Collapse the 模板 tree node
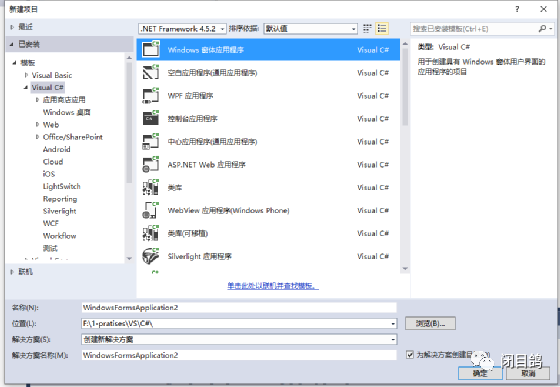Viewport: 560px width, 387px height. (x=14, y=63)
